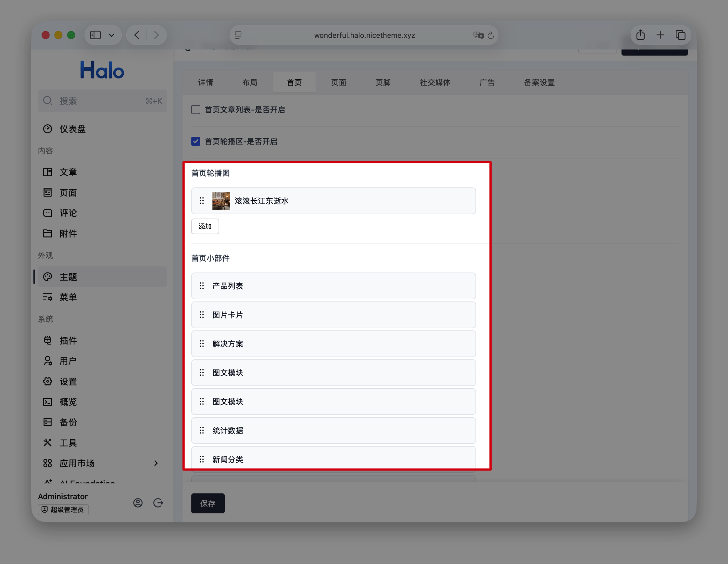
Task: Click the Administrator username text
Action: tap(63, 496)
